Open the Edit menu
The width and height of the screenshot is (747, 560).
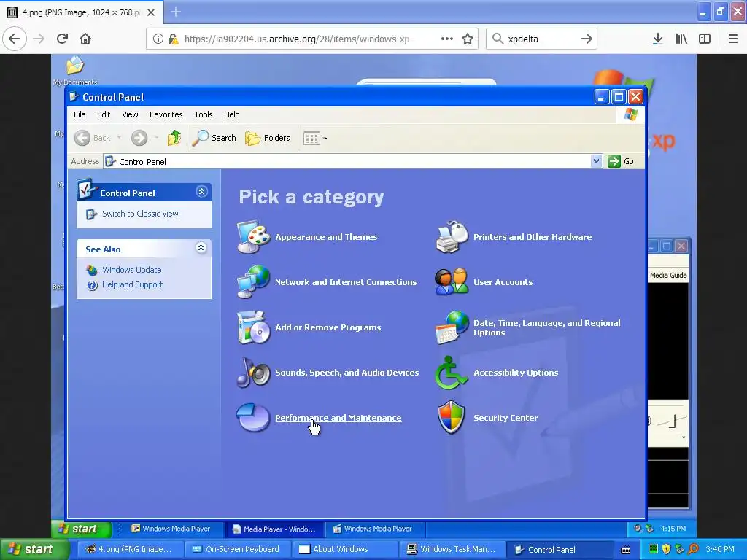coord(104,114)
